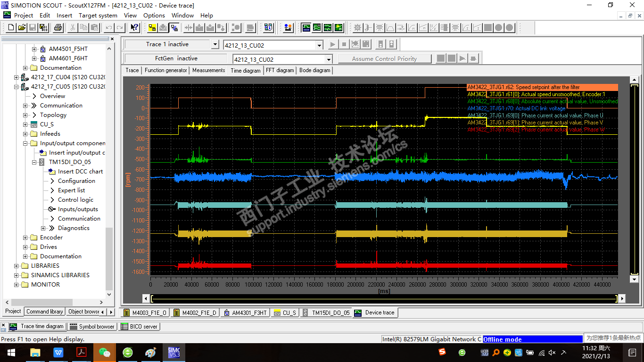This screenshot has width=644, height=362.
Task: Click the Save and compile icon
Action: pos(43,28)
